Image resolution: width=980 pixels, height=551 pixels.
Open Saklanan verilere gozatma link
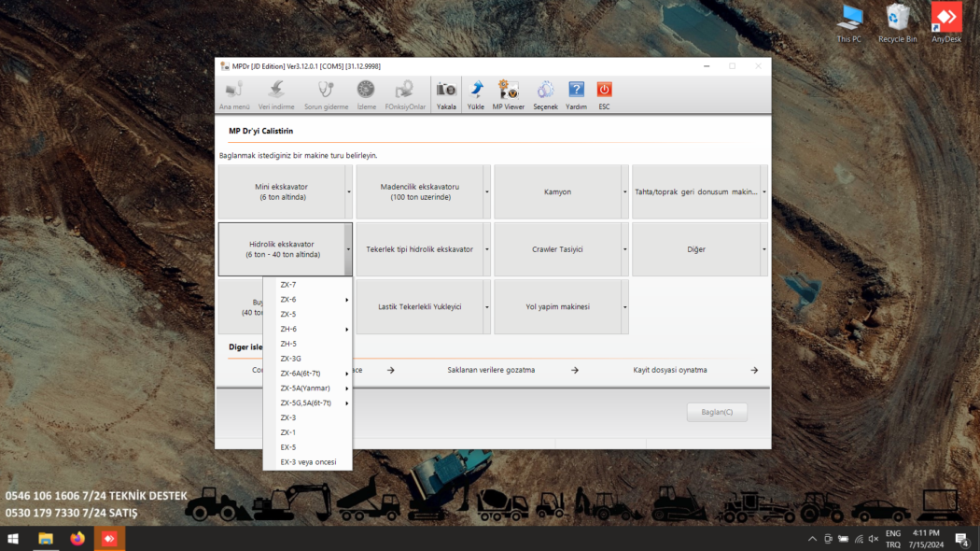(x=491, y=370)
